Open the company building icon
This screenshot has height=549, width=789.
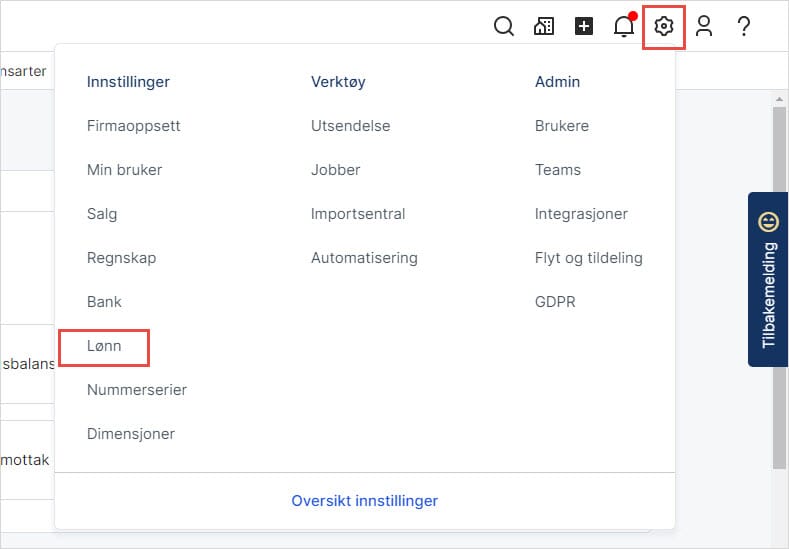(544, 27)
